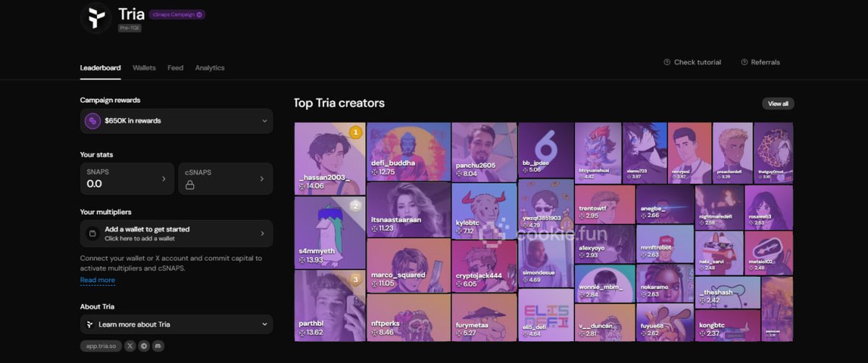This screenshot has width=868, height=363.
Task: Switch to the Leaderboard tab
Action: pyautogui.click(x=101, y=68)
